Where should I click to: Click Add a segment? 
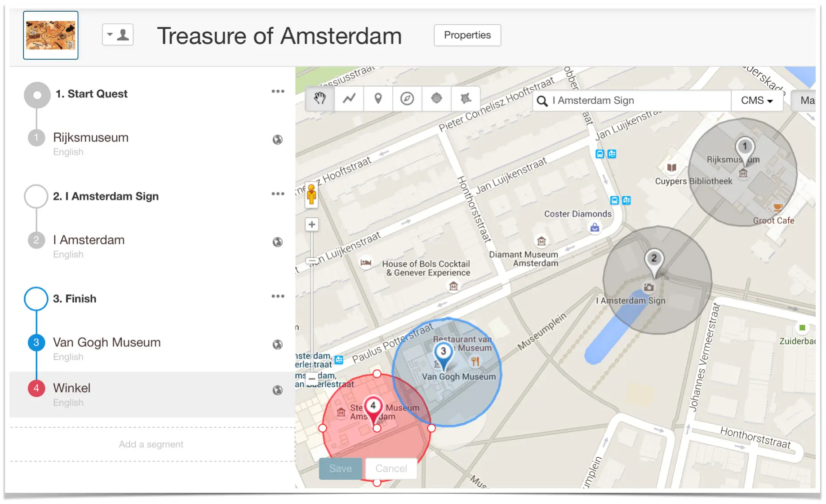[x=151, y=444]
